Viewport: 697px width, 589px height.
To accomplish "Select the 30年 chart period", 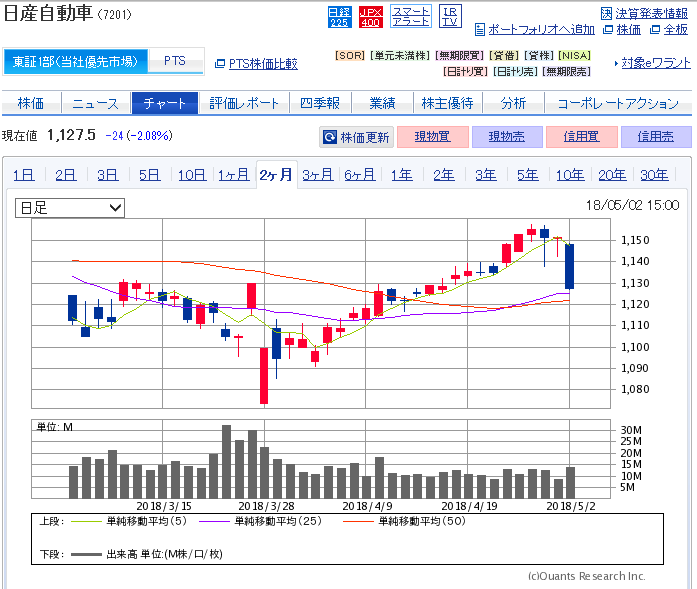I will point(654,175).
